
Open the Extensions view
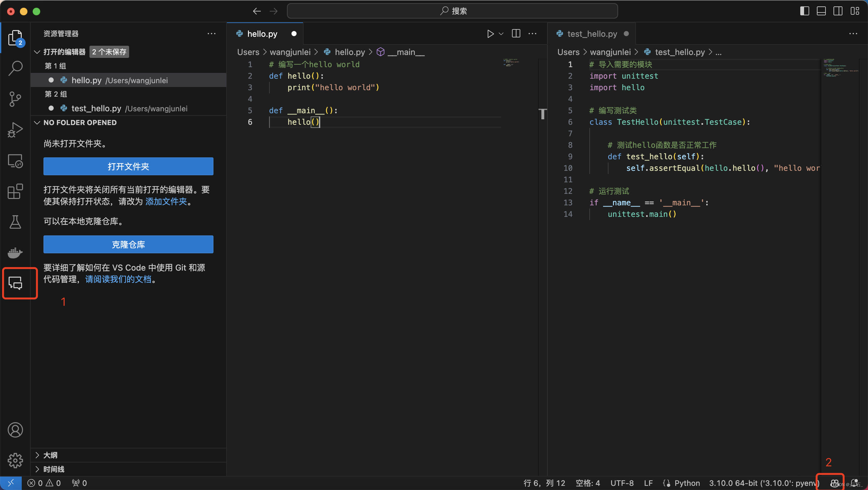coord(15,191)
